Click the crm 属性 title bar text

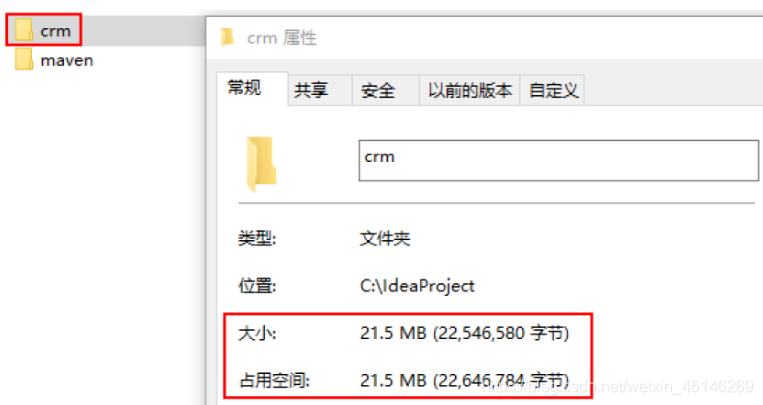(x=282, y=37)
